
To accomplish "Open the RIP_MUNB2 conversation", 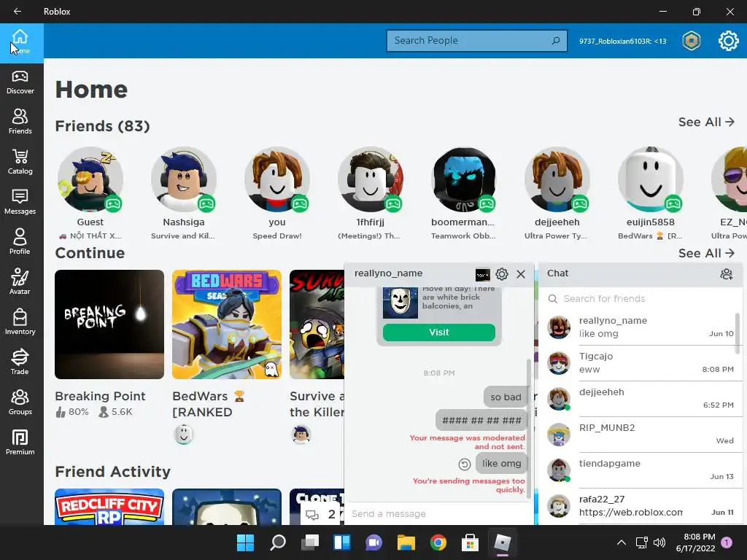I will 640,435.
